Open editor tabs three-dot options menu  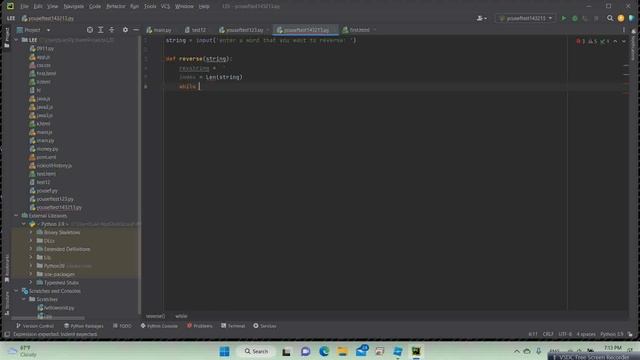coord(624,30)
